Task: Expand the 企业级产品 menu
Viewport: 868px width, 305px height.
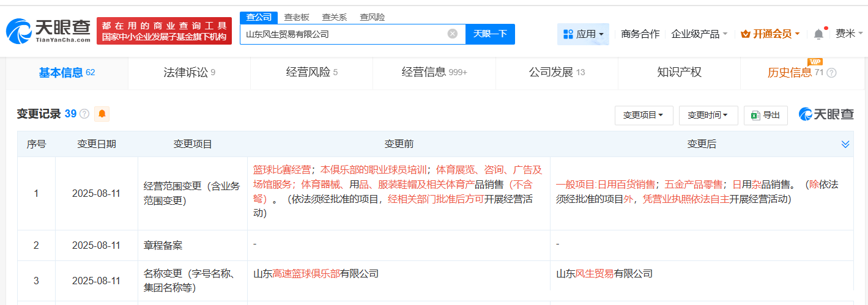Action: tap(699, 34)
